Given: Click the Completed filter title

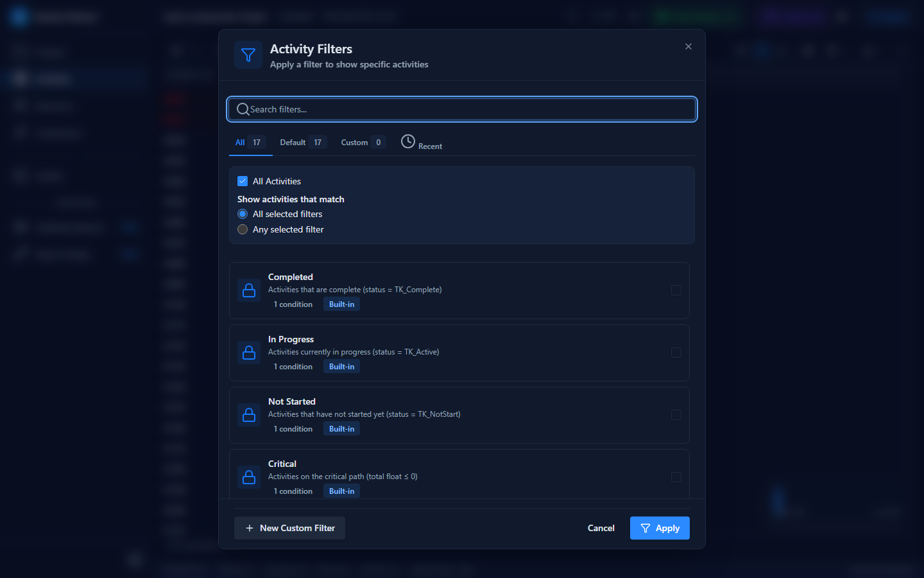Looking at the screenshot, I should click(x=291, y=277).
